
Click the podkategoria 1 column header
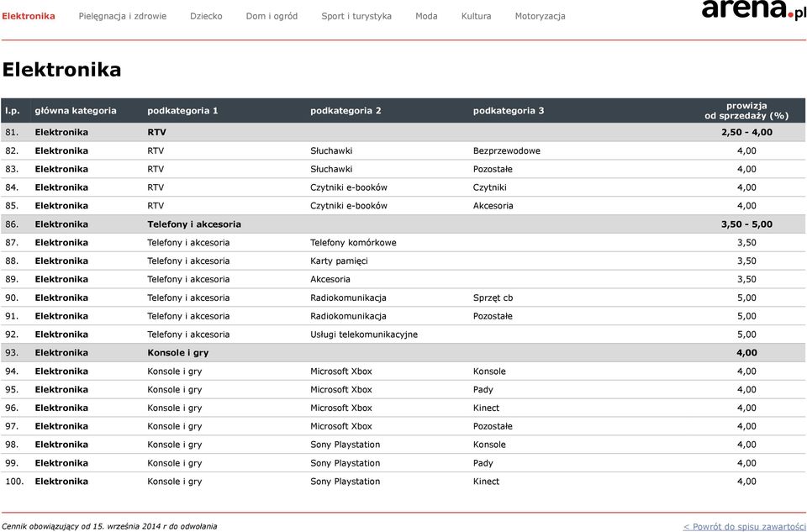(x=182, y=111)
